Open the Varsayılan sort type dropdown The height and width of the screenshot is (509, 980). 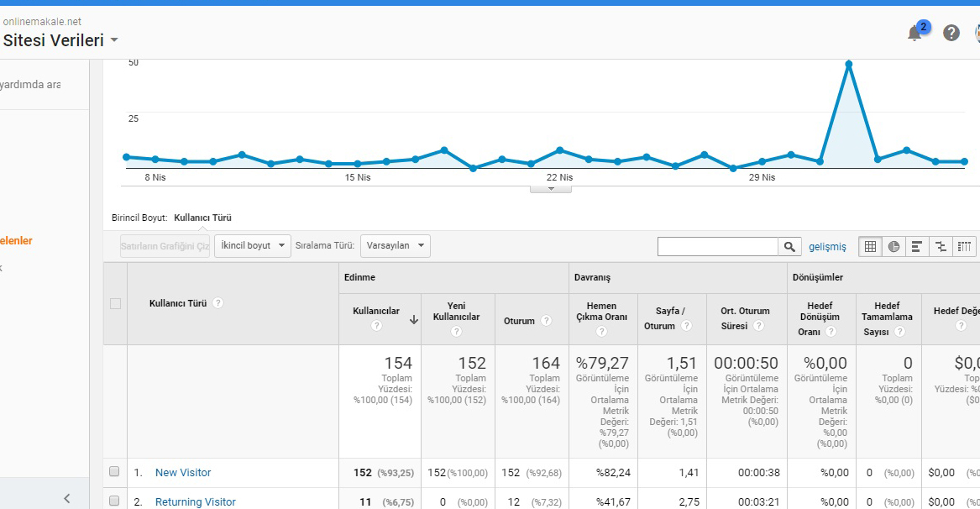[x=395, y=246]
